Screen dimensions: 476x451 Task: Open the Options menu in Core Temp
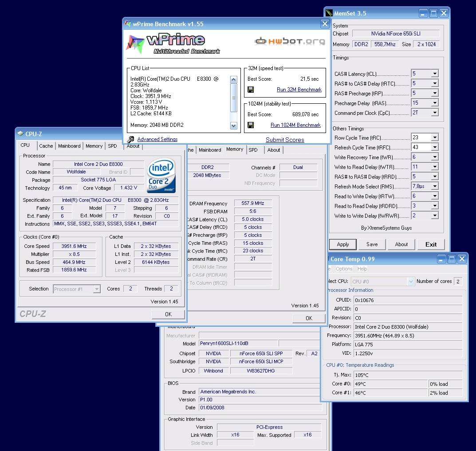(x=344, y=269)
